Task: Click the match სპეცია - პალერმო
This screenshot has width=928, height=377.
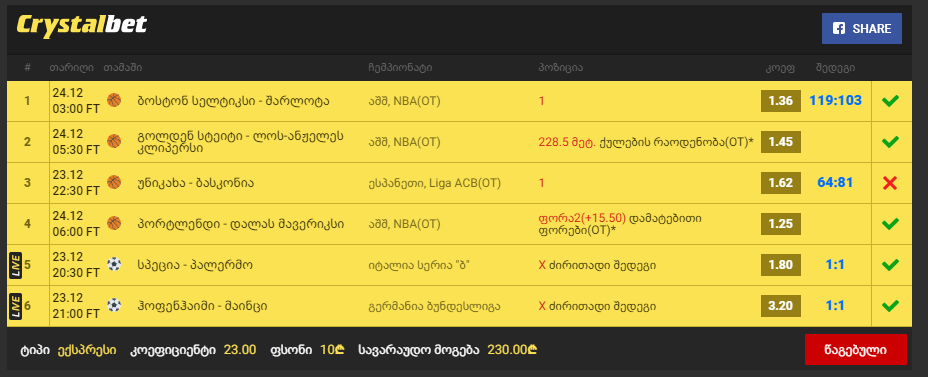Action: tap(195, 265)
